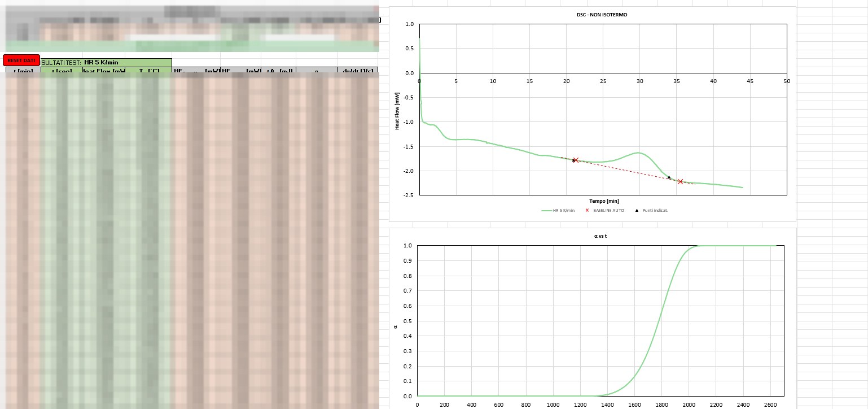Click the red RESET DATI button
Screen dimensions: 868x409
coord(21,60)
